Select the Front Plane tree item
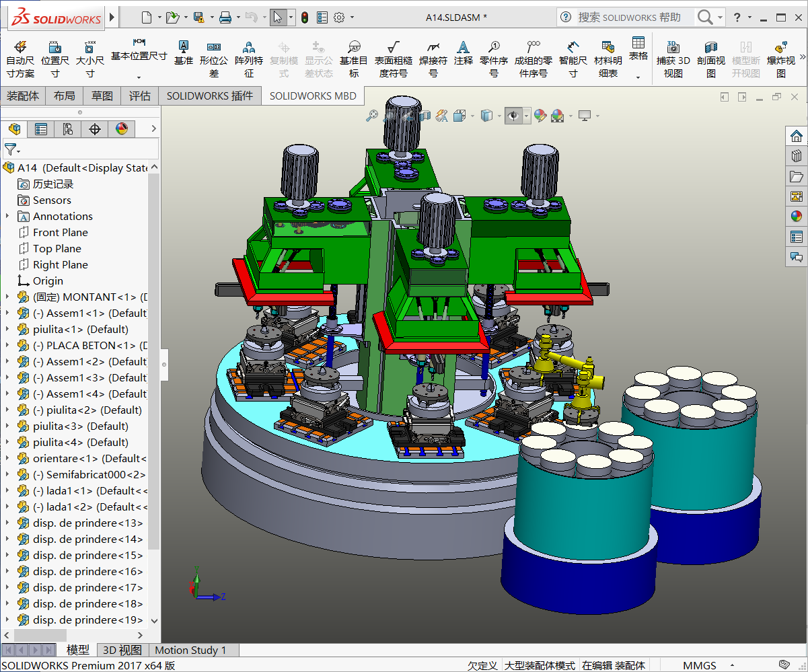Image resolution: width=808 pixels, height=672 pixels. 61,232
